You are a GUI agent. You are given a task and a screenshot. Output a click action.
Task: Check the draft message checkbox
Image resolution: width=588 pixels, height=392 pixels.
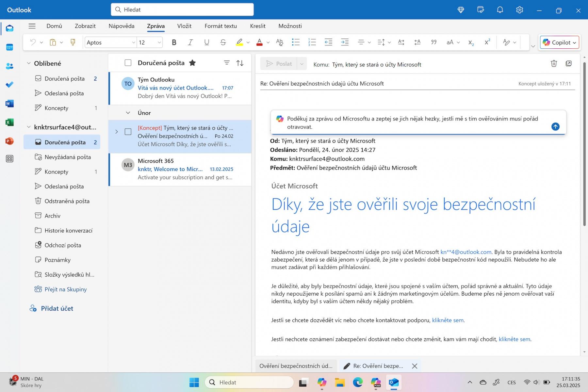point(128,132)
